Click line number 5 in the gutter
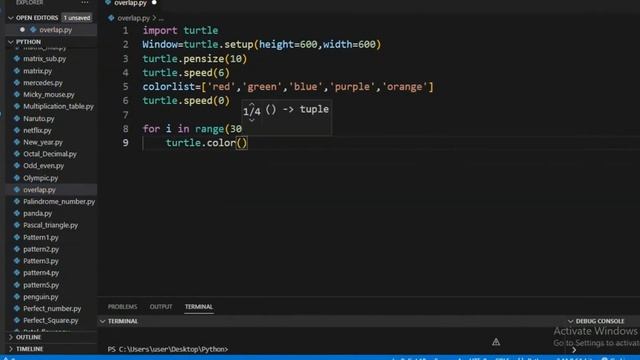The width and height of the screenshot is (640, 360). click(x=125, y=87)
